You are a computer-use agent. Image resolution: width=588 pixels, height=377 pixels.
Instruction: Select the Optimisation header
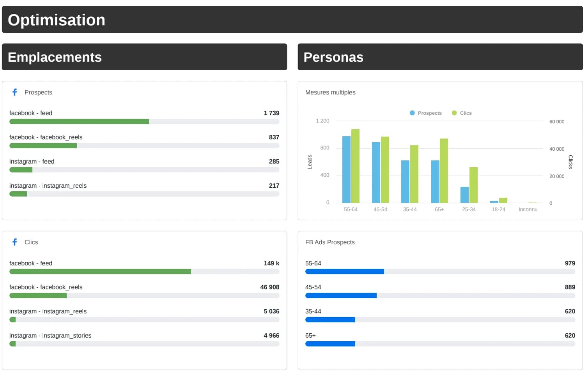(292, 20)
